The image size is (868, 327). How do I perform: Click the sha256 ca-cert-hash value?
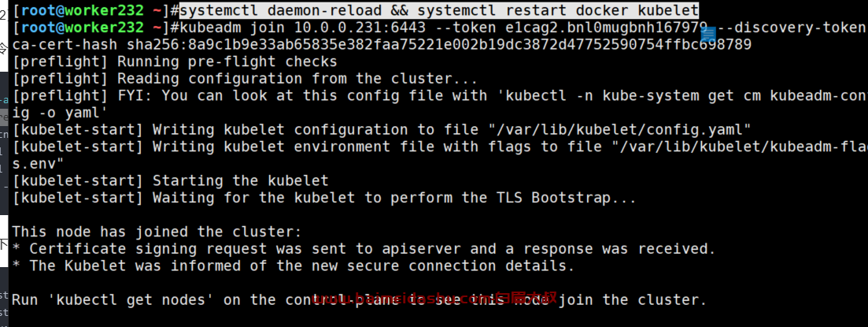439,44
